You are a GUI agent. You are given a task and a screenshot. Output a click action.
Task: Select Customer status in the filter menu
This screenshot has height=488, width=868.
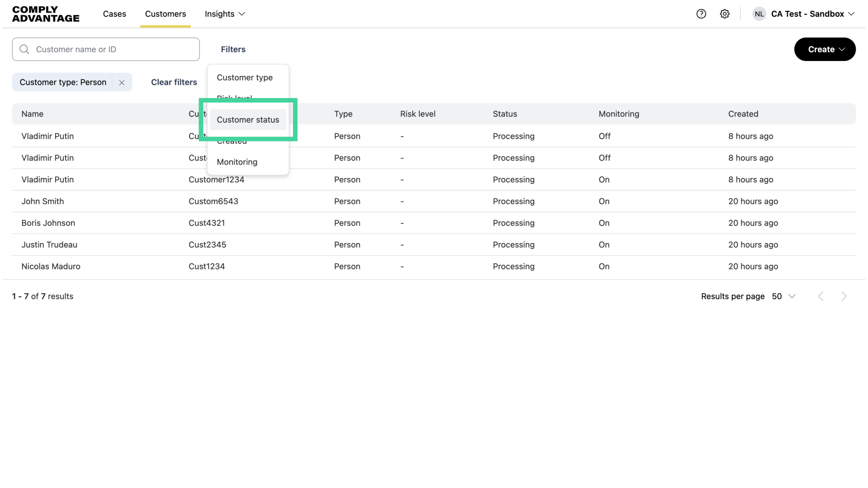[247, 120]
